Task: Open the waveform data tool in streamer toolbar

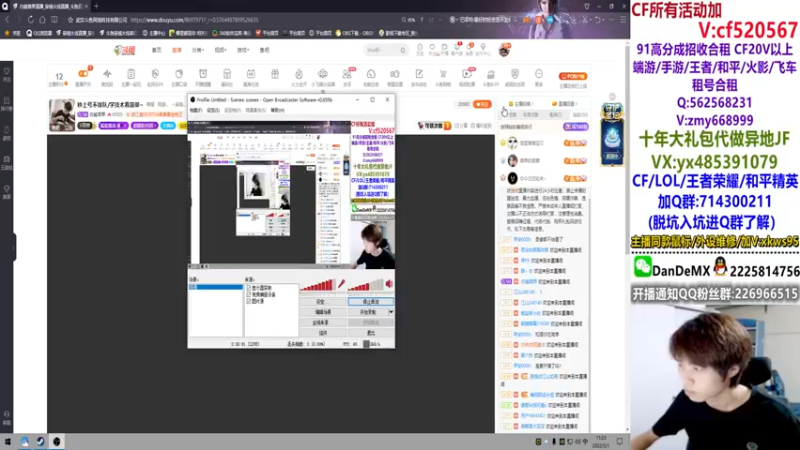Action: [107, 74]
